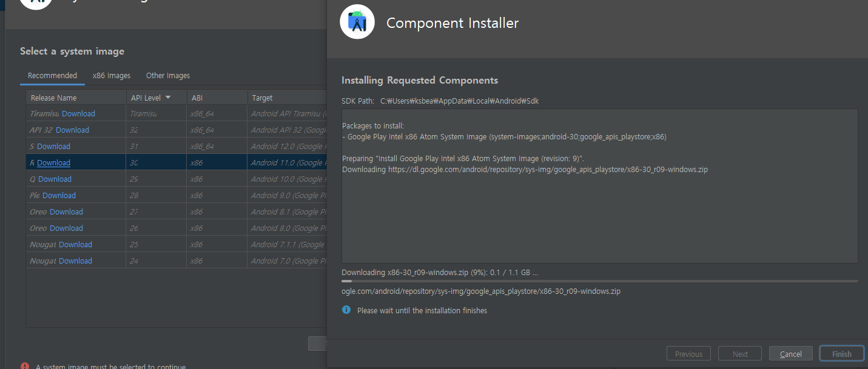Click the red error icon at bottom left
Image resolution: width=868 pixels, height=369 pixels.
pos(25,366)
